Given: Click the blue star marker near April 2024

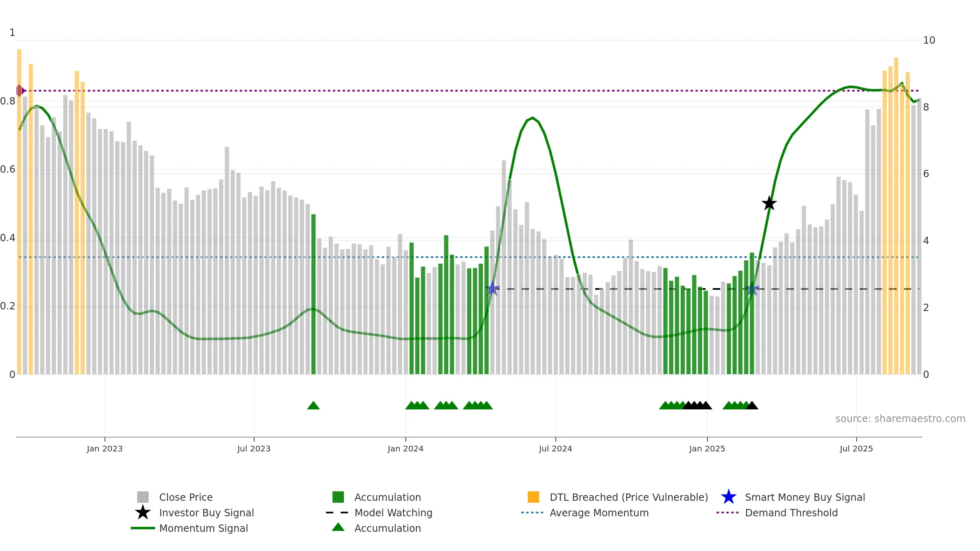Looking at the screenshot, I should pos(492,289).
